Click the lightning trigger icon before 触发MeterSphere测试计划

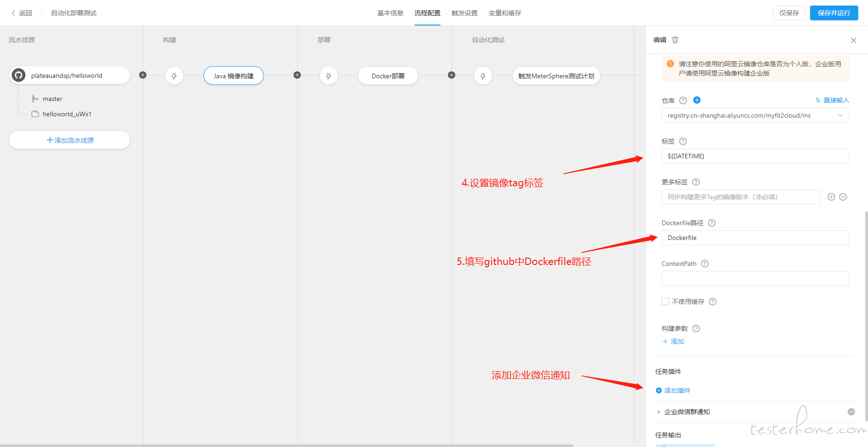(x=483, y=76)
